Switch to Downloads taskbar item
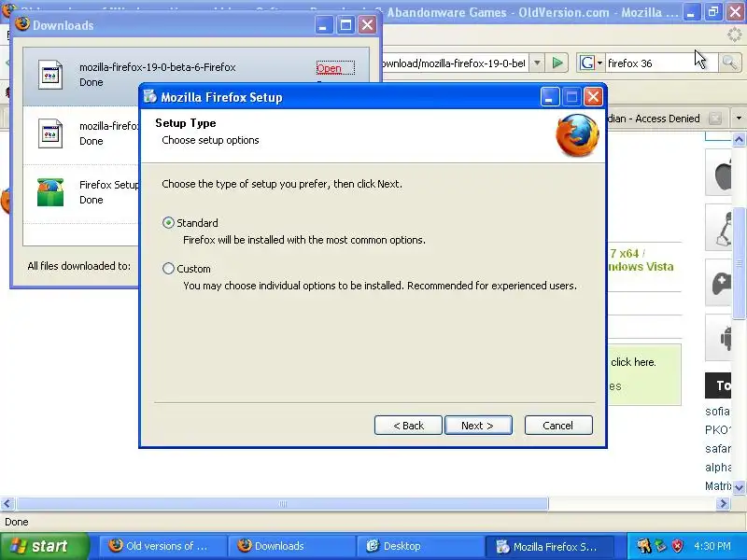The width and height of the screenshot is (747, 560). [291, 546]
